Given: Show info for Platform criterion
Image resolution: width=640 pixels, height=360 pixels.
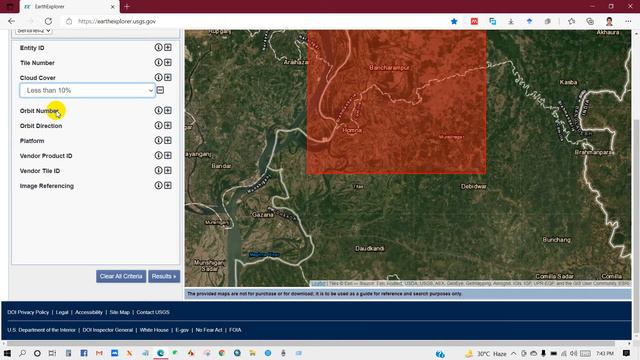Looking at the screenshot, I should pyautogui.click(x=158, y=140).
